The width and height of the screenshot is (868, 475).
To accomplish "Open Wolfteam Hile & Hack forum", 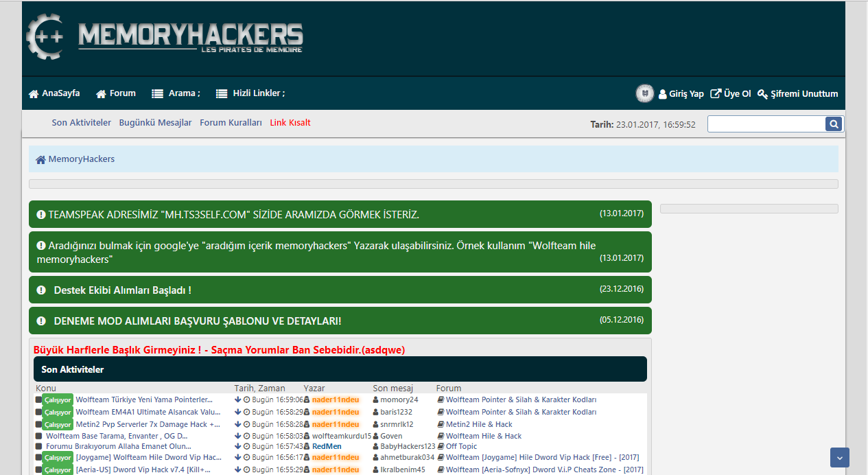I will [x=484, y=436].
